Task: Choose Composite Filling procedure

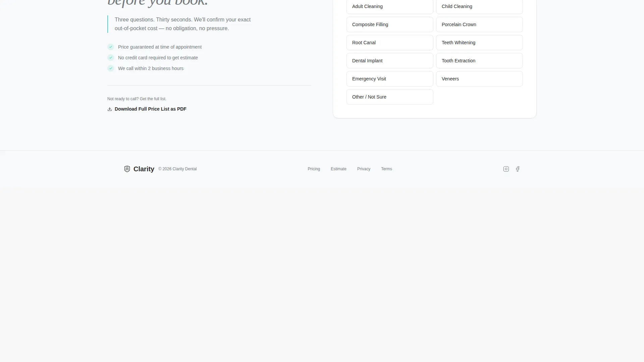Action: coord(390,24)
